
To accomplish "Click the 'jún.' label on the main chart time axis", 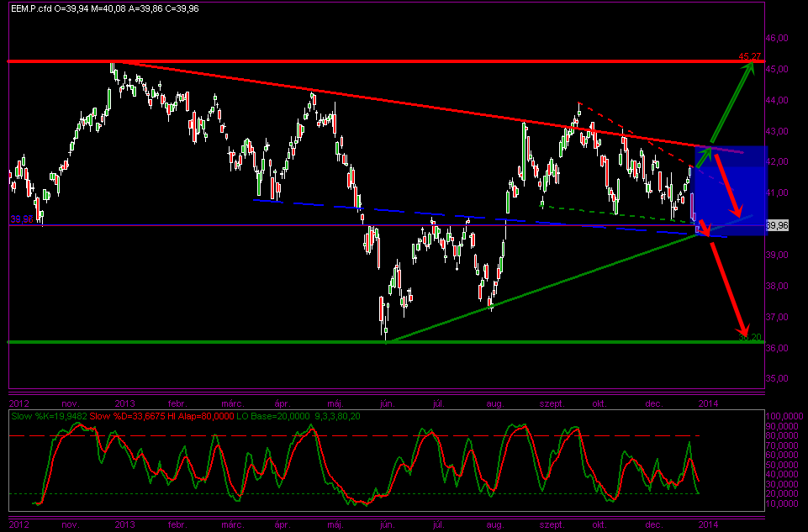I will (387, 403).
